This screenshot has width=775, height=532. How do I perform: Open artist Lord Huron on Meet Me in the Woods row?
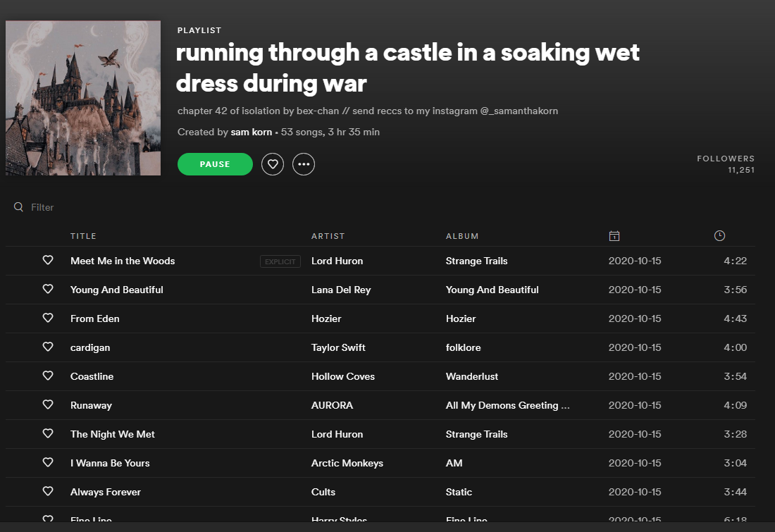pos(337,261)
